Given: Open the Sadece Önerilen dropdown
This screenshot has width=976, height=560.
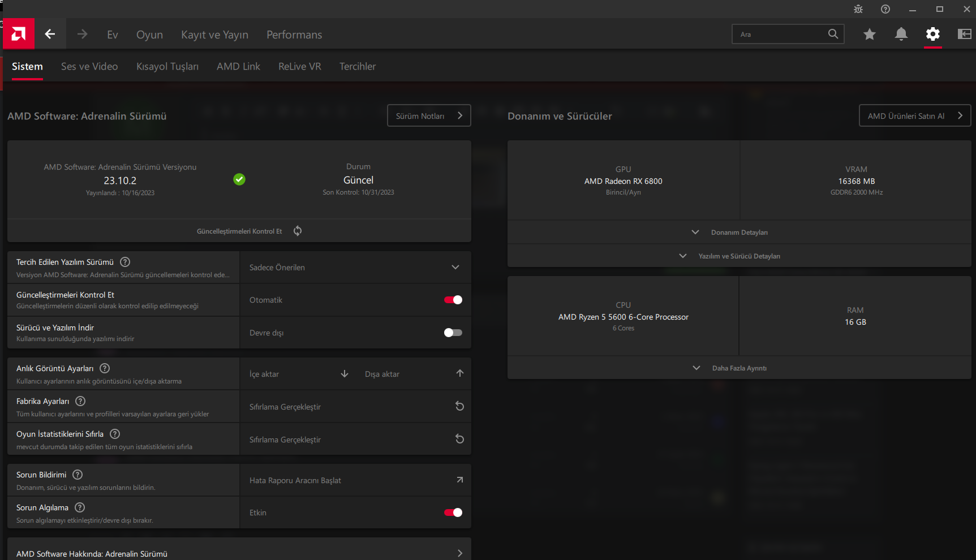Looking at the screenshot, I should point(355,268).
